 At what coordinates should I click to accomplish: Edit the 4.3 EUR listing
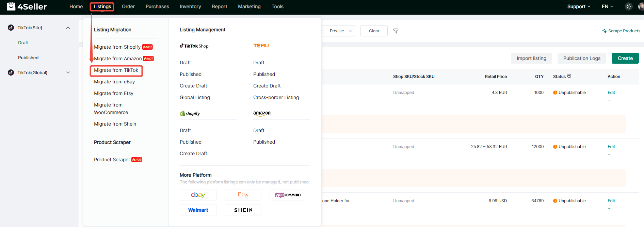pos(611,93)
